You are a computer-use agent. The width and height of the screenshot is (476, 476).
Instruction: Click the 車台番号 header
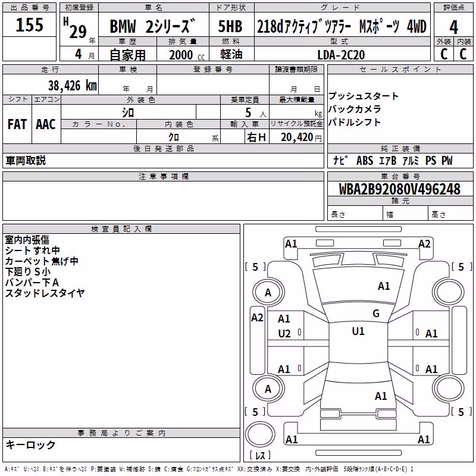pyautogui.click(x=400, y=176)
